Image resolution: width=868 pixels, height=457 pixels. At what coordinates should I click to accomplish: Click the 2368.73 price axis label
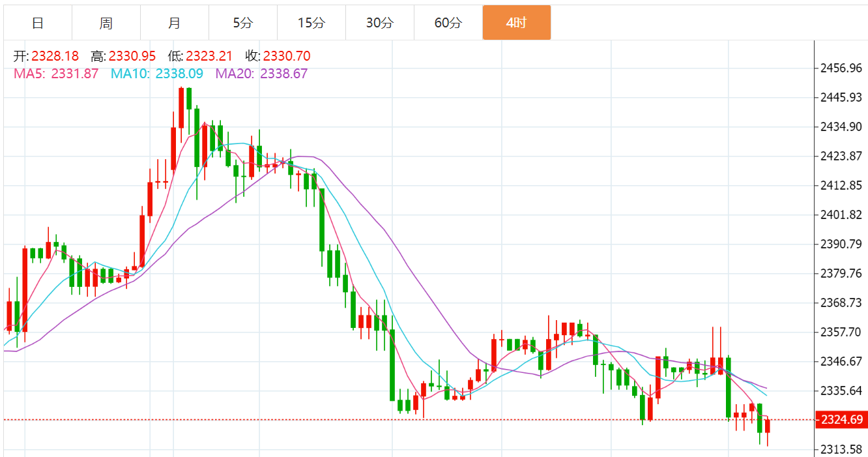[x=841, y=302]
